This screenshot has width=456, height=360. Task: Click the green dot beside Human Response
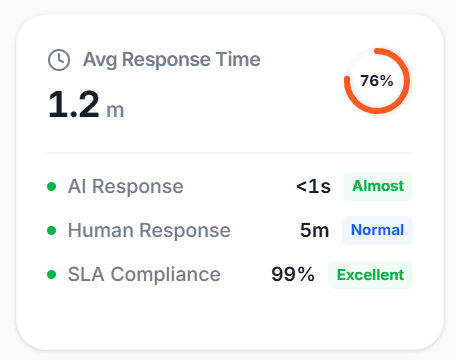[x=52, y=231]
